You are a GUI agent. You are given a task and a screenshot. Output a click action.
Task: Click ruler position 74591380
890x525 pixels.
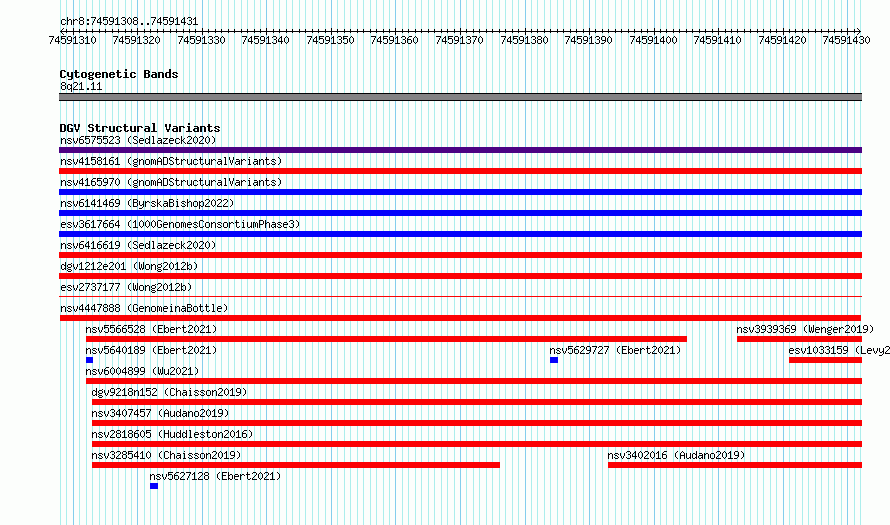click(524, 40)
